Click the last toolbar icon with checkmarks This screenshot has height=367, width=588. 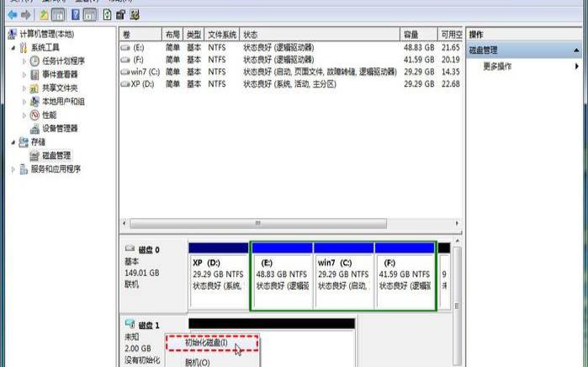click(135, 15)
